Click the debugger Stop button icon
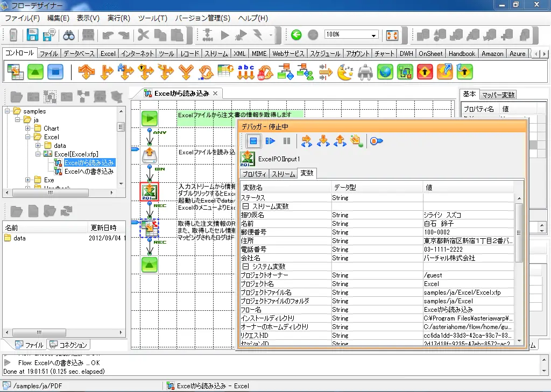Image resolution: width=551 pixels, height=392 pixels. click(253, 141)
